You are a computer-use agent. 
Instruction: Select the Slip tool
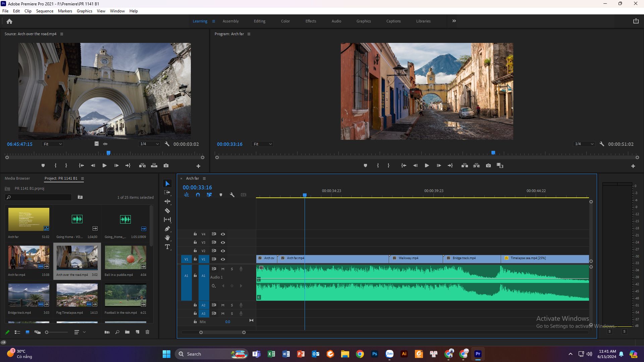167,220
